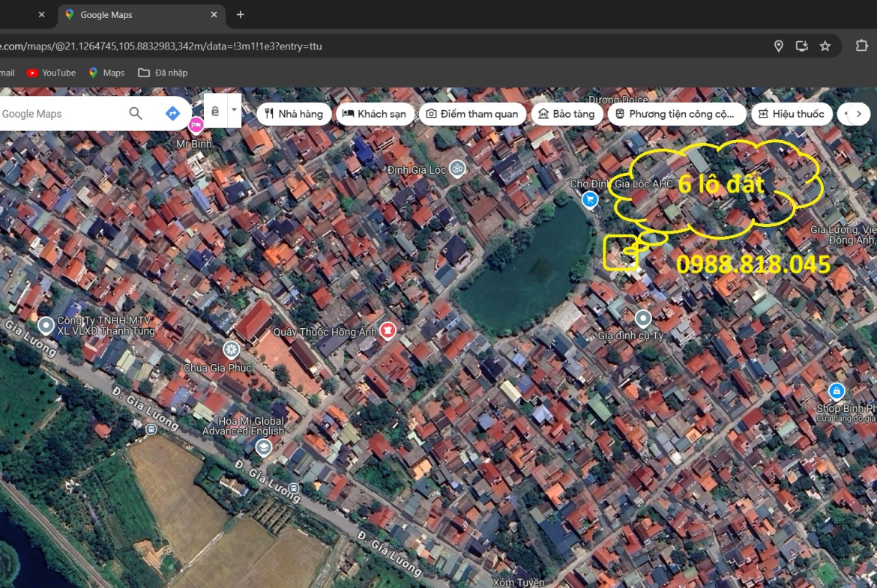Select the Quầy Thuốc Hồng Ánh marker
877x588 pixels.
click(388, 330)
